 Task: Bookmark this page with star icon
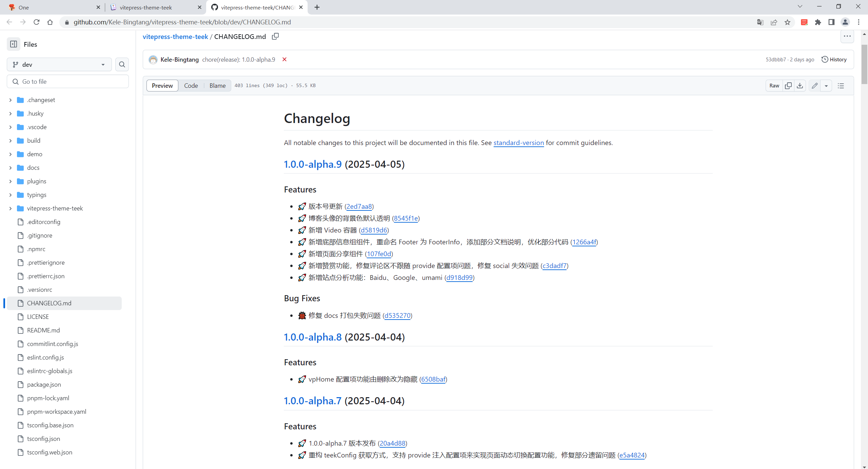click(787, 22)
